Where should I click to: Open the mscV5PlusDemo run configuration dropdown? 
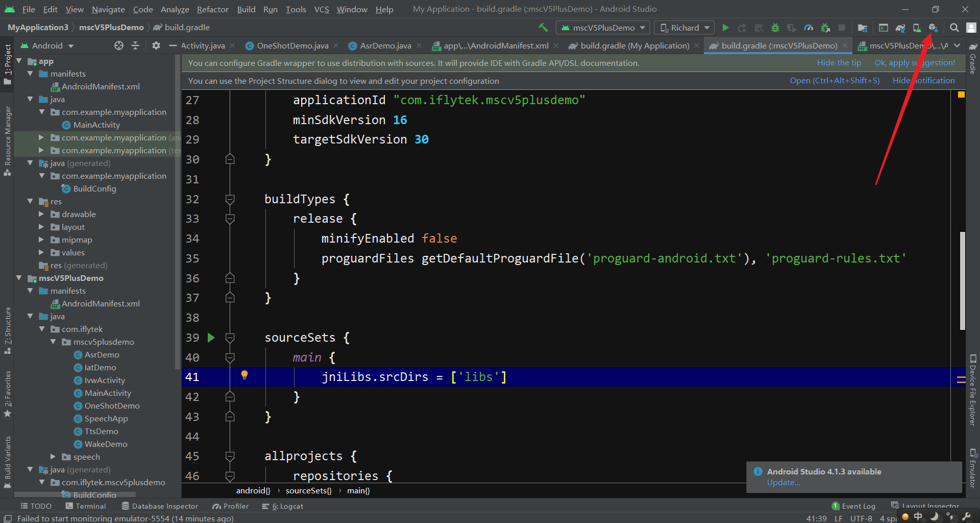pyautogui.click(x=603, y=28)
